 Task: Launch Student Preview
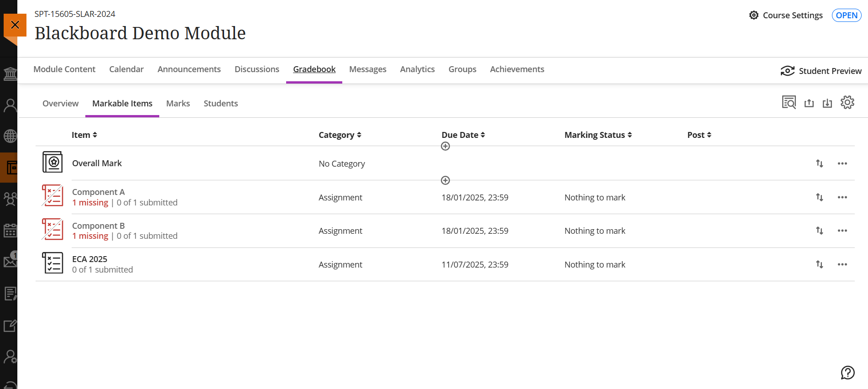point(821,71)
